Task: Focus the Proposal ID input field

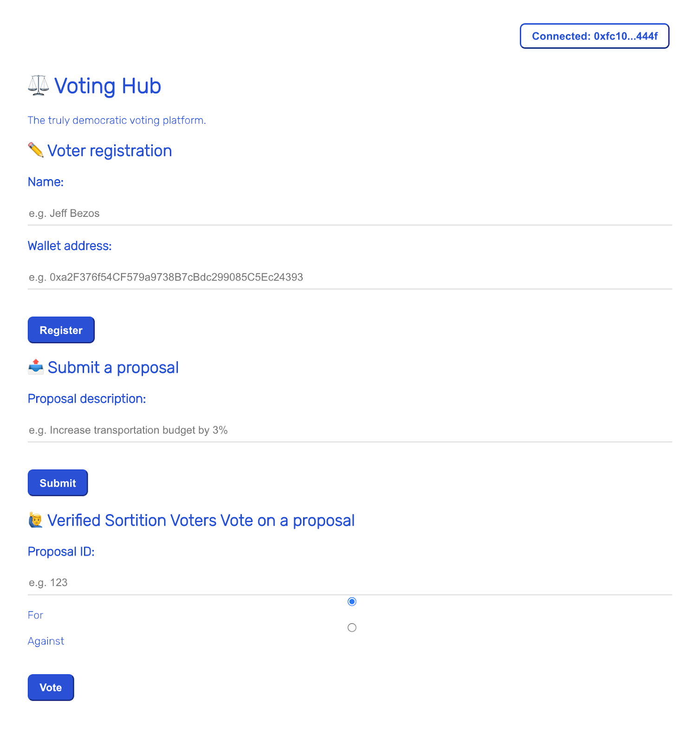Action: tap(350, 583)
